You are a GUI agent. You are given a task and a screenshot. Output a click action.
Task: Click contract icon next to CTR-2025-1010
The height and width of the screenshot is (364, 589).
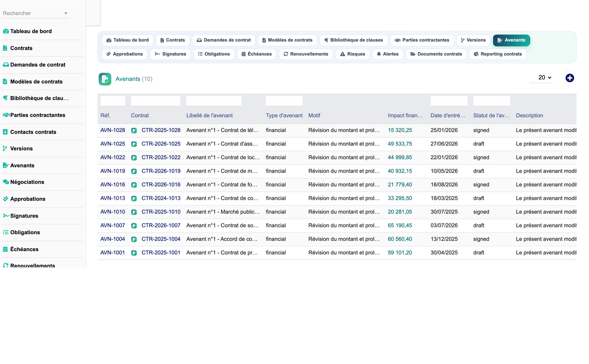(x=134, y=212)
